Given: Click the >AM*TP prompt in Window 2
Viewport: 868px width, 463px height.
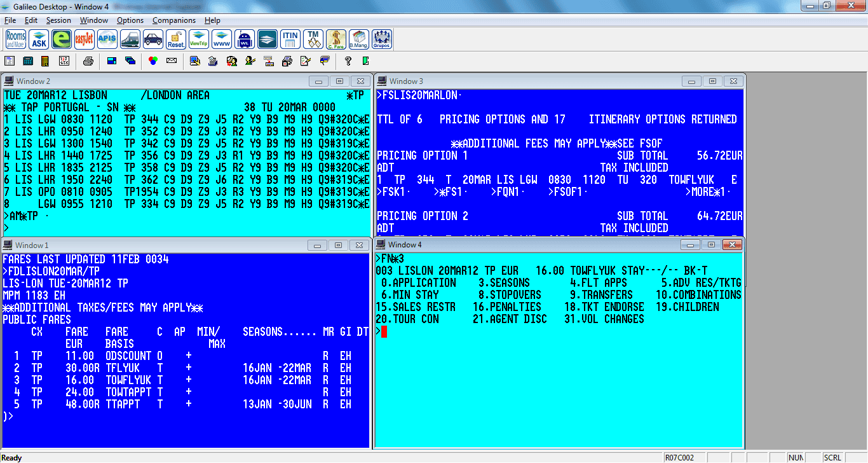Looking at the screenshot, I should tap(22, 216).
